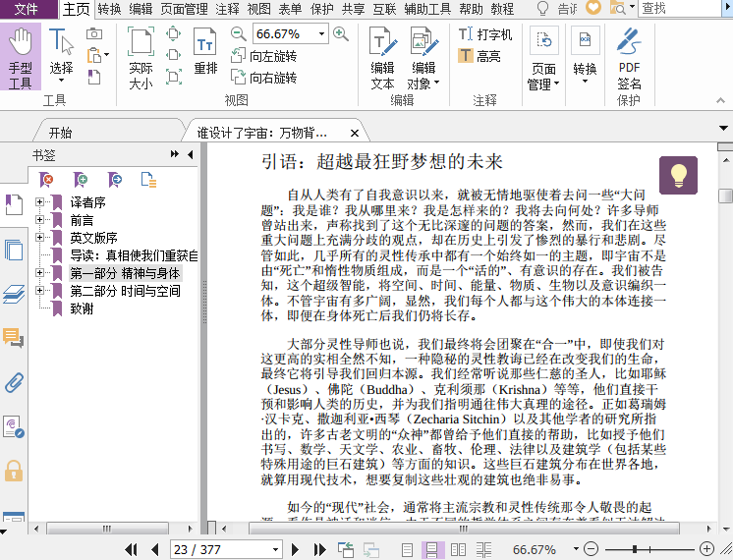Open the Bookmarks sidebar panel icon

coord(14,204)
